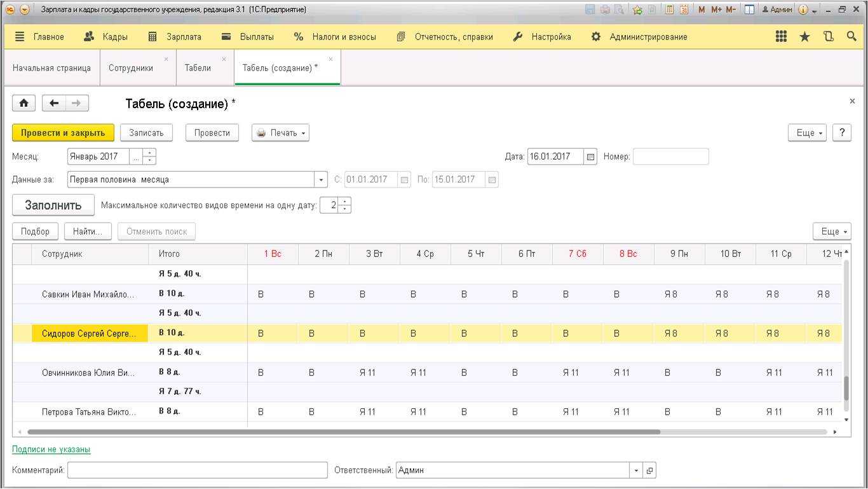Open the Печать dropdown menu
868x489 pixels.
[280, 133]
